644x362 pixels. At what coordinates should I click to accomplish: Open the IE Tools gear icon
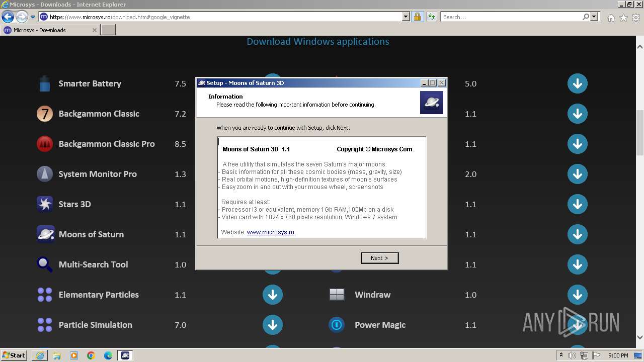tap(636, 17)
